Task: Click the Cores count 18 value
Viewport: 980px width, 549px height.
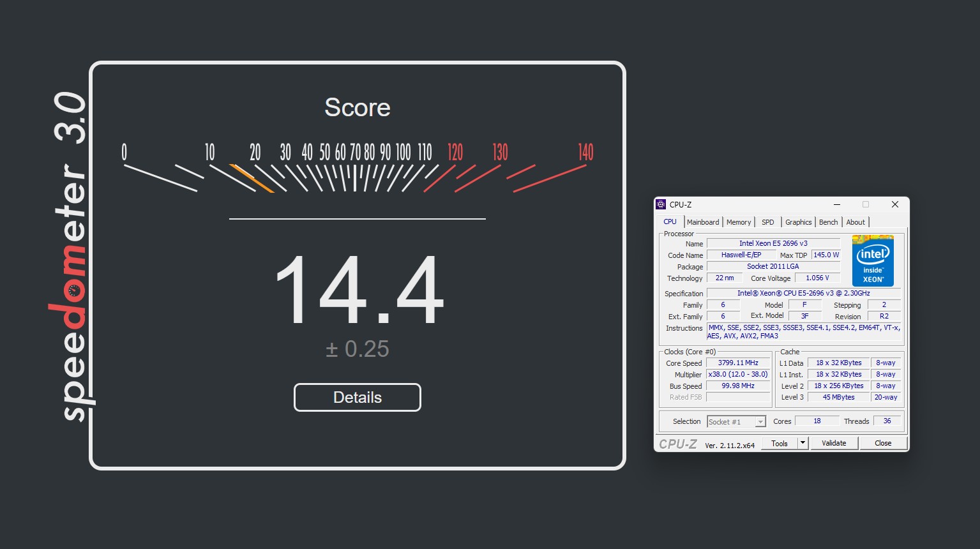Action: [x=817, y=421]
